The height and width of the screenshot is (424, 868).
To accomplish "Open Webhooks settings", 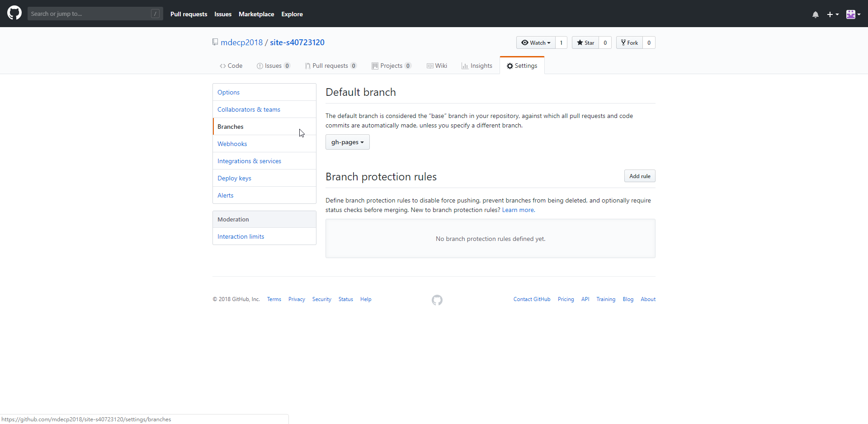I will click(264, 144).
